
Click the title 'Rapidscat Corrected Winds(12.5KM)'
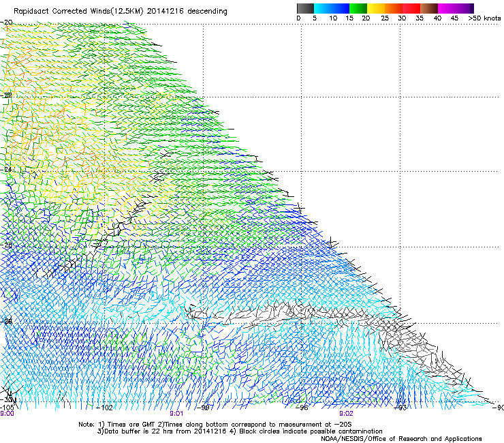click(x=78, y=12)
